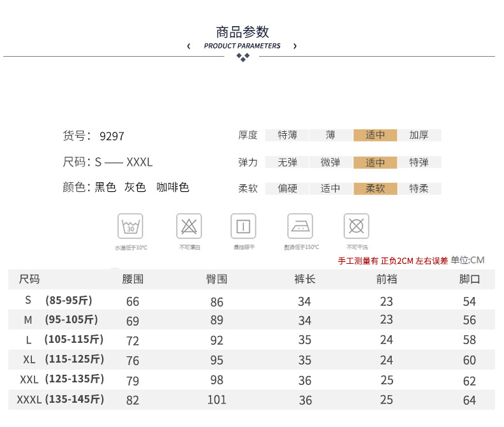Select the 加厚 thickness option
This screenshot has width=504, height=427.
(419, 135)
